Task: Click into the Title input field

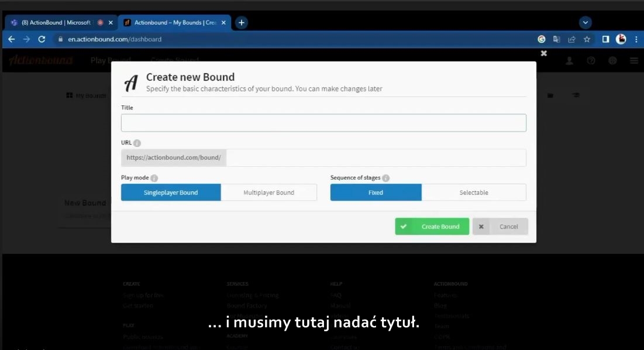Action: click(323, 123)
